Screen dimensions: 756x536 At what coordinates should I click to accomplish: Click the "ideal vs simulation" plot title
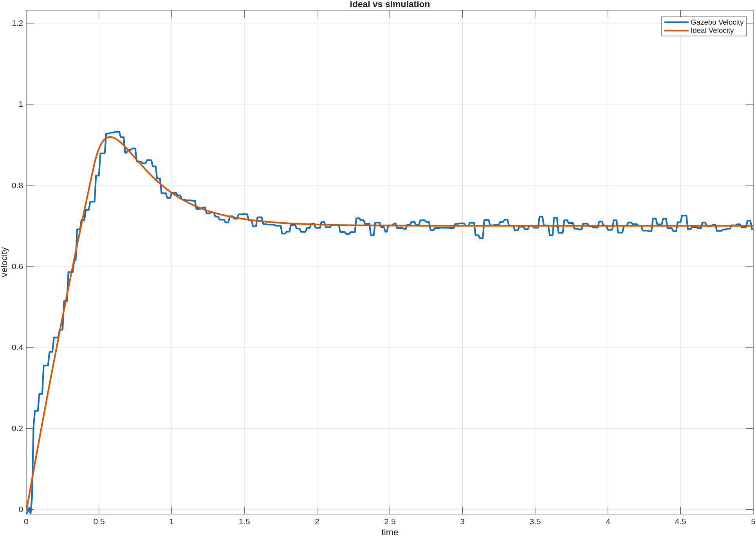(x=390, y=4)
